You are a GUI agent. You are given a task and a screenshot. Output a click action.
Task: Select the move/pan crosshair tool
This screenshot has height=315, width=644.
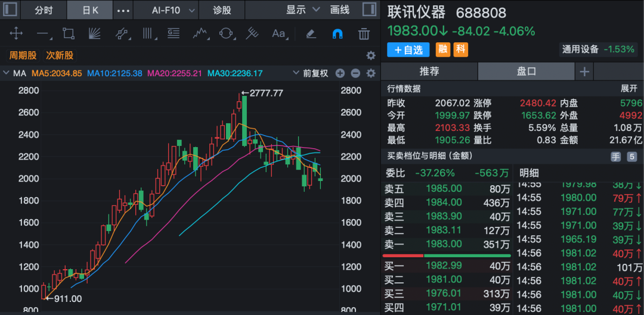point(16,33)
